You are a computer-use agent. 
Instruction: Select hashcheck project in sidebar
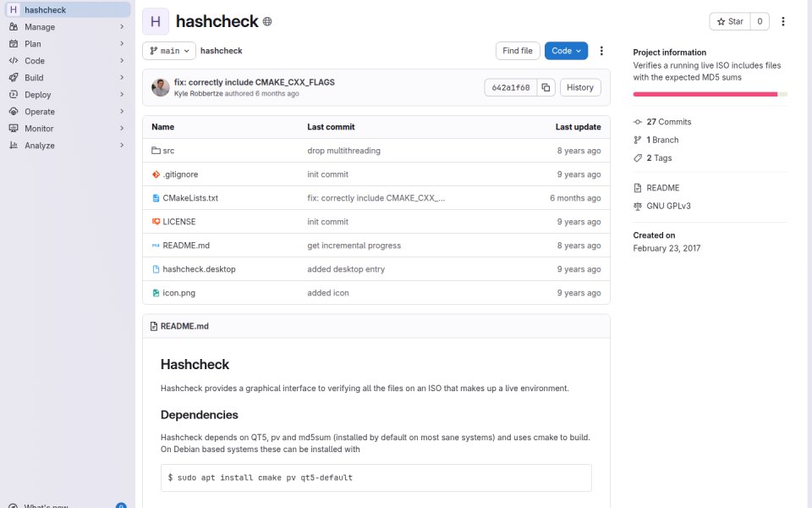click(x=68, y=10)
